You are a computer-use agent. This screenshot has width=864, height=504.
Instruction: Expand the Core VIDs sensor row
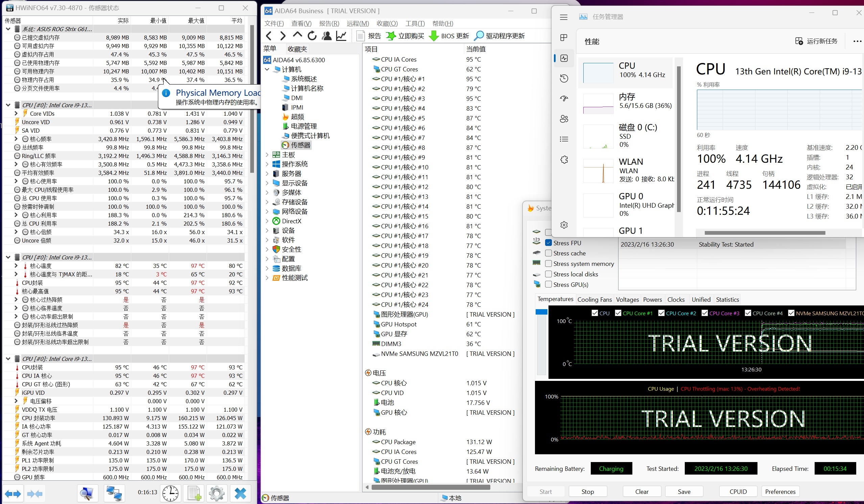[16, 114]
